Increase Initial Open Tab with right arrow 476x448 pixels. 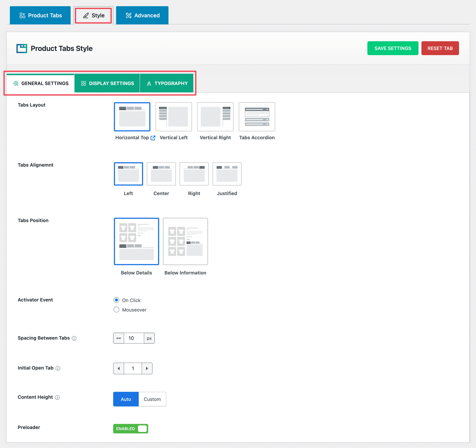(147, 368)
